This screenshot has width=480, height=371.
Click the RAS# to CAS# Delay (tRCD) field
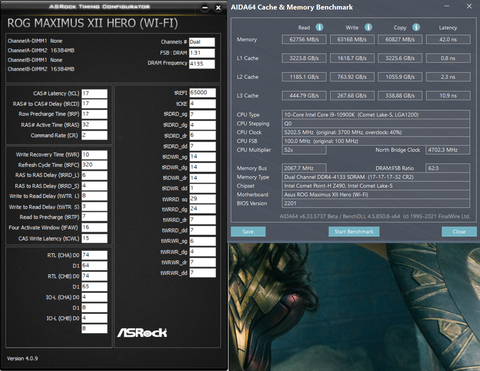94,104
